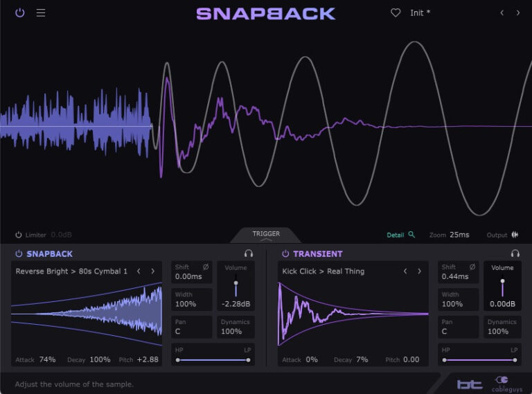Open the Init preset browser
Image resolution: width=532 pixels, height=394 pixels.
click(x=420, y=13)
